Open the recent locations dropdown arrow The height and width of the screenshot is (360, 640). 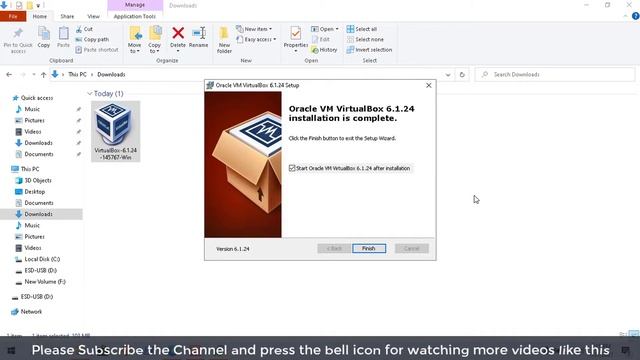(x=33, y=75)
